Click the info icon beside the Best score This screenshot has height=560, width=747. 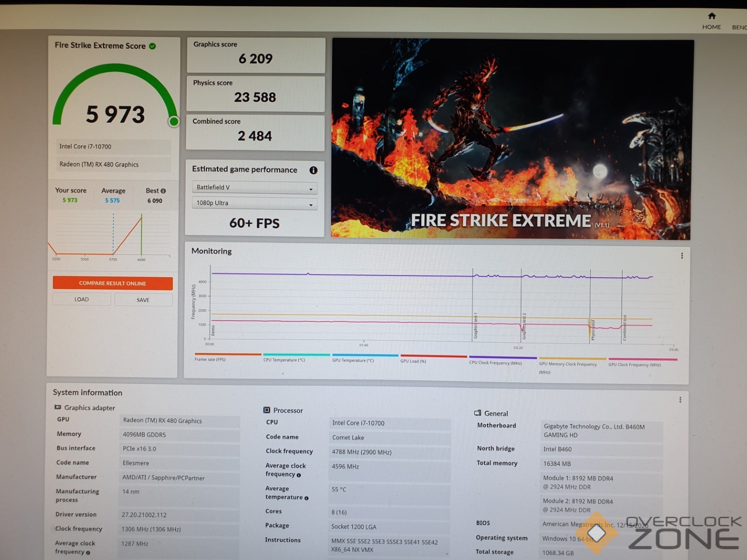163,191
